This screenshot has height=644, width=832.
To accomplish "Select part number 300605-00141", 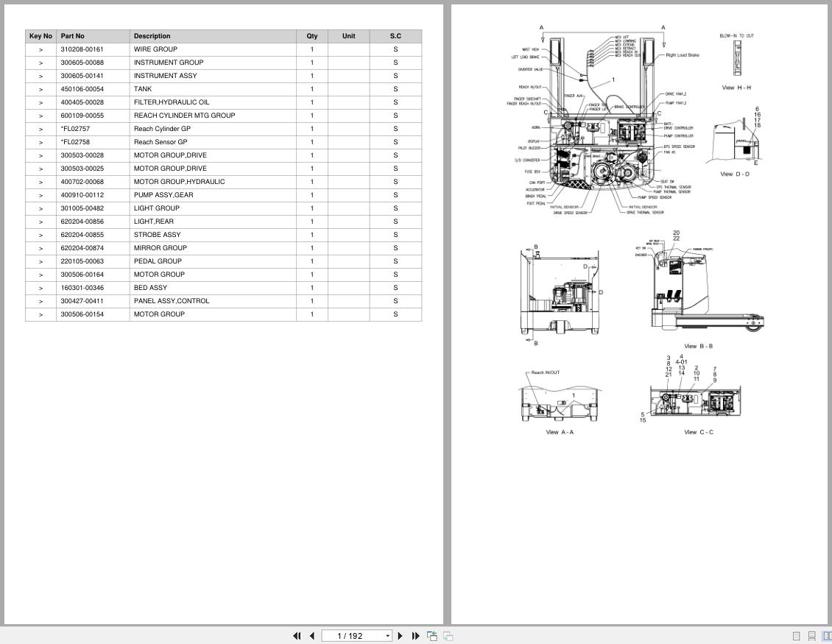I will 82,76.
